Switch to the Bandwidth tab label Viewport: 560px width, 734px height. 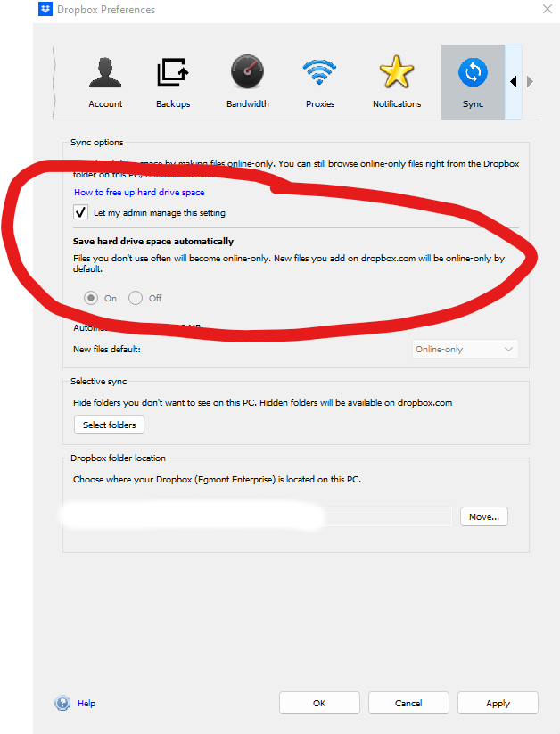248,104
